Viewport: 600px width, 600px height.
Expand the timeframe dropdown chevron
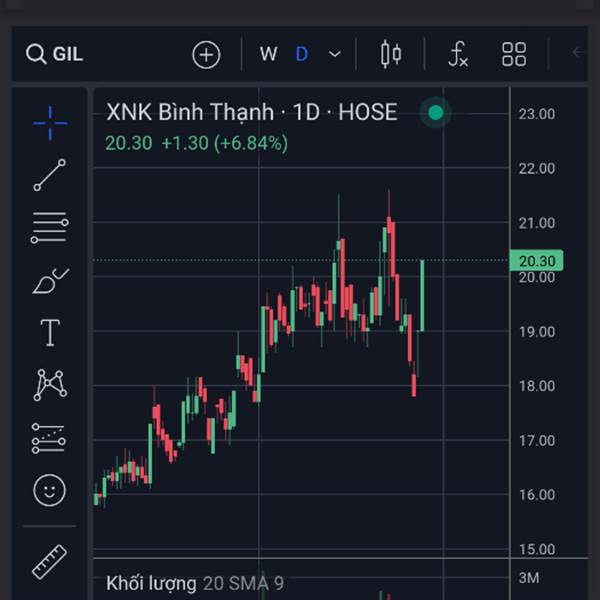335,54
